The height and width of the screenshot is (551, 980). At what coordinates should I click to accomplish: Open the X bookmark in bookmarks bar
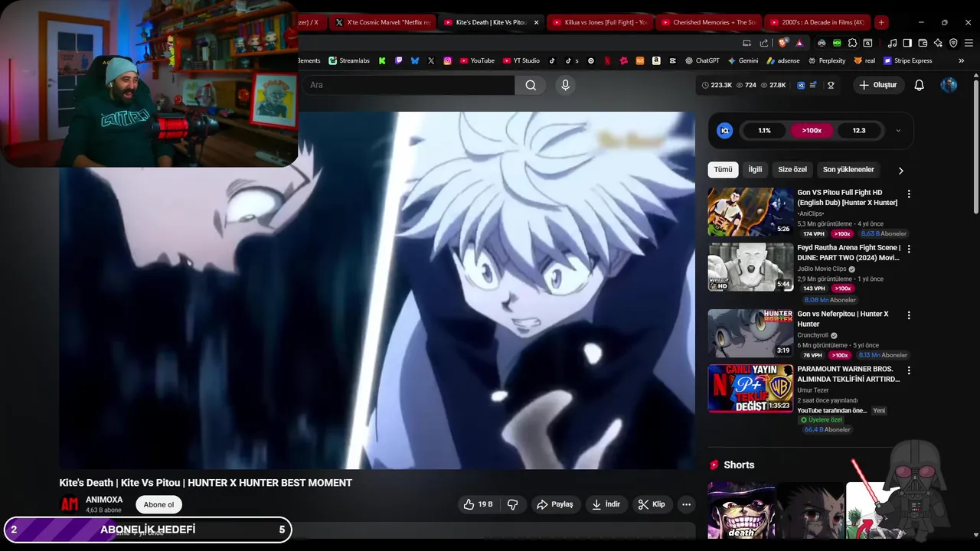(431, 60)
